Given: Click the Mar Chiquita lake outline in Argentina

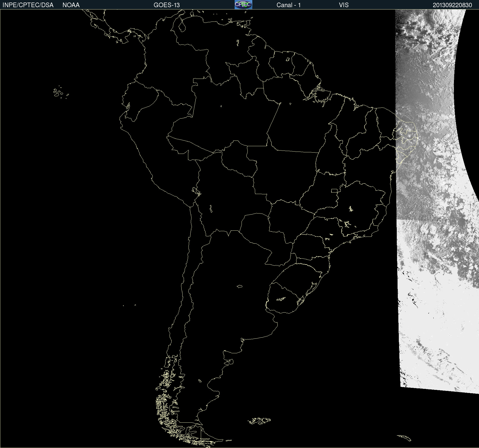Looking at the screenshot, I should pyautogui.click(x=239, y=286).
